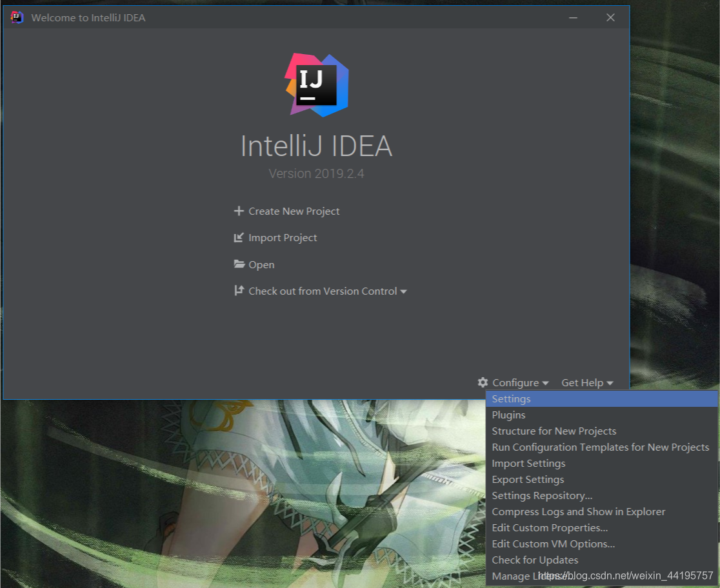The image size is (720, 588).
Task: Open Settings Repository... entry
Action: pyautogui.click(x=601, y=495)
